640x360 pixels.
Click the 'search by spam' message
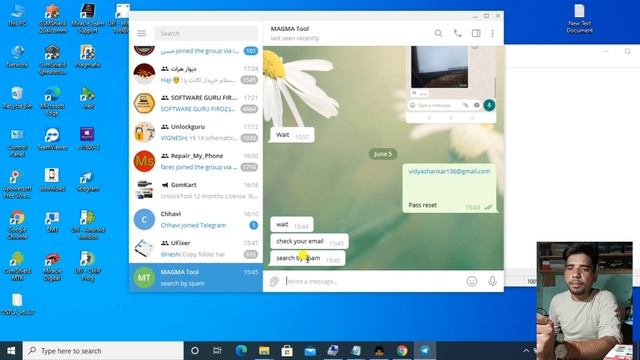pyautogui.click(x=308, y=258)
